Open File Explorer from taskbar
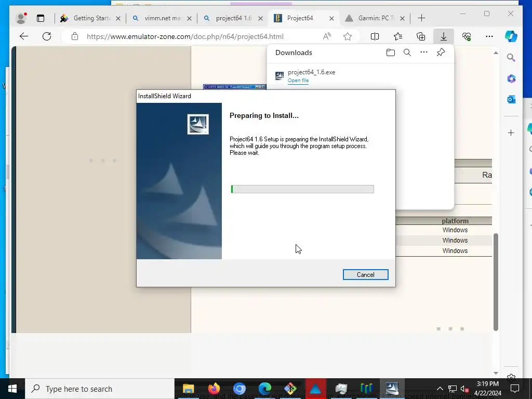Screen dimensions: 532x399 point(188,389)
